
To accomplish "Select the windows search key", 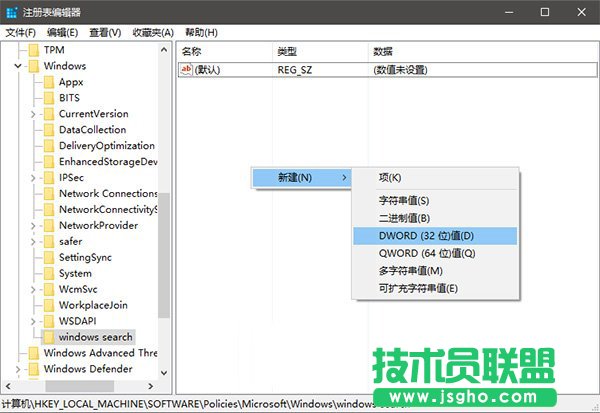I will click(x=95, y=337).
